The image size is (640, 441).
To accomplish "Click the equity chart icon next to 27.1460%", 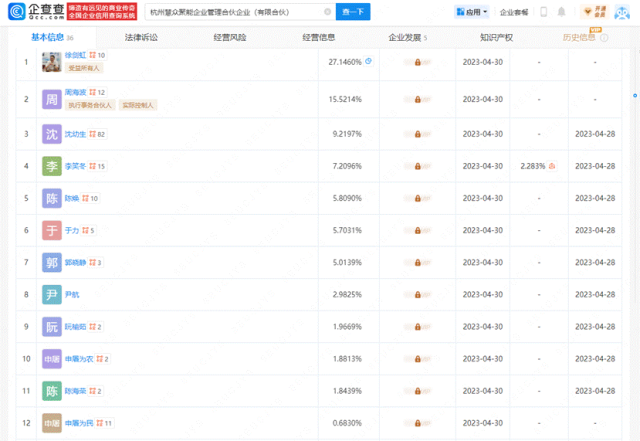I will (x=368, y=61).
